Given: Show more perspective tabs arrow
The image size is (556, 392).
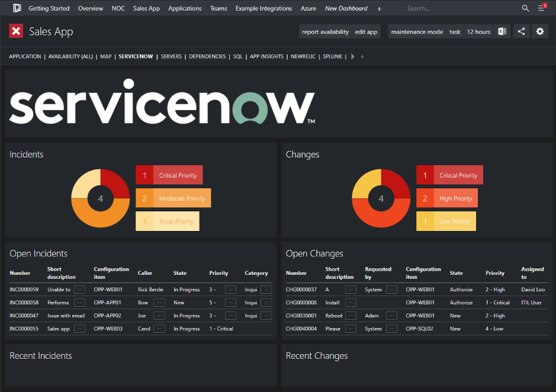Looking at the screenshot, I should (x=352, y=57).
